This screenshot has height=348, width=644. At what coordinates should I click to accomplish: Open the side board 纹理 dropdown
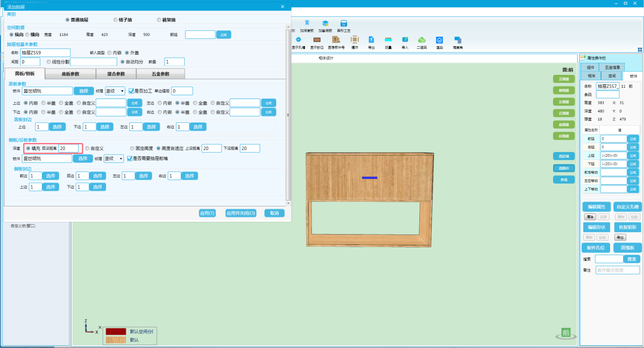(x=114, y=159)
